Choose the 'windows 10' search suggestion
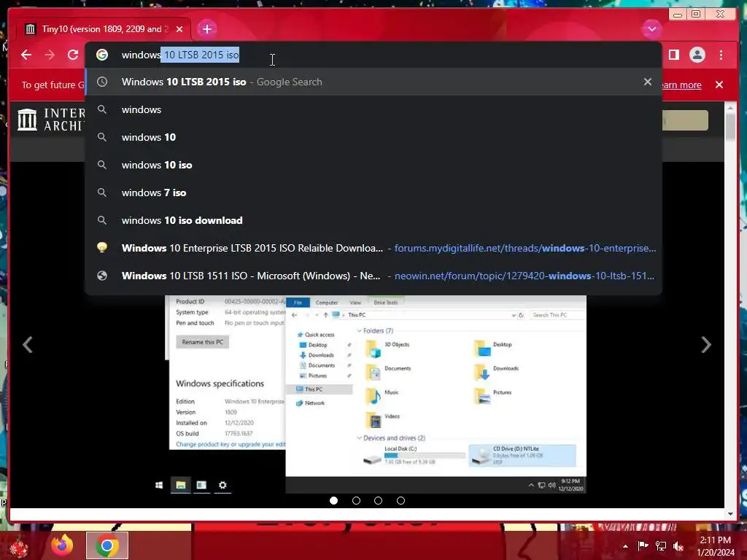The image size is (747, 560). pos(373,137)
